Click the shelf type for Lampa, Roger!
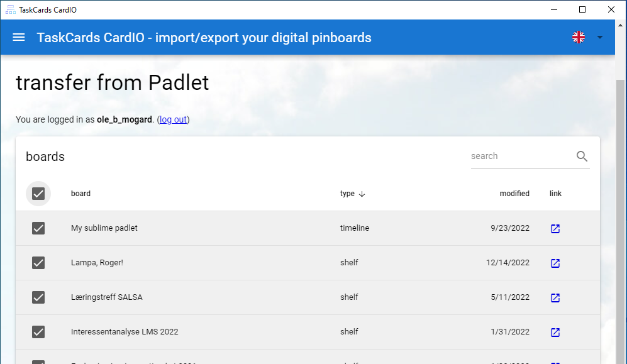Viewport: 627px width, 364px height. point(349,263)
